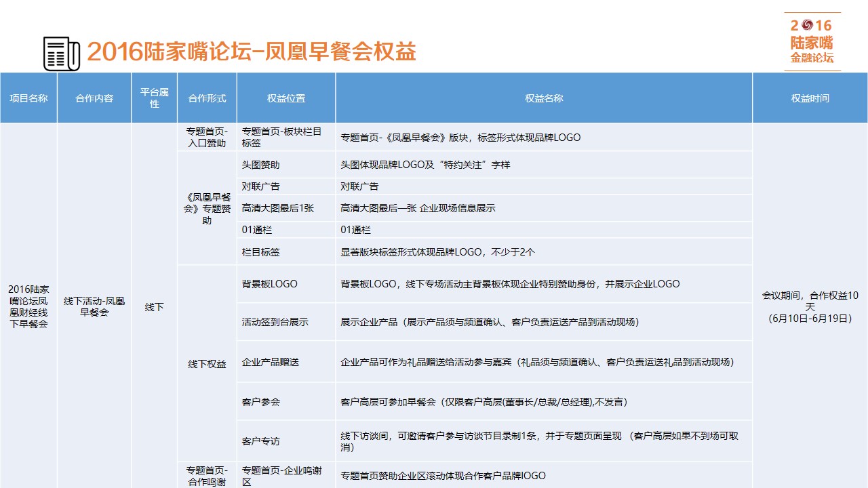Click the newspaper icon beside the title

[62, 54]
